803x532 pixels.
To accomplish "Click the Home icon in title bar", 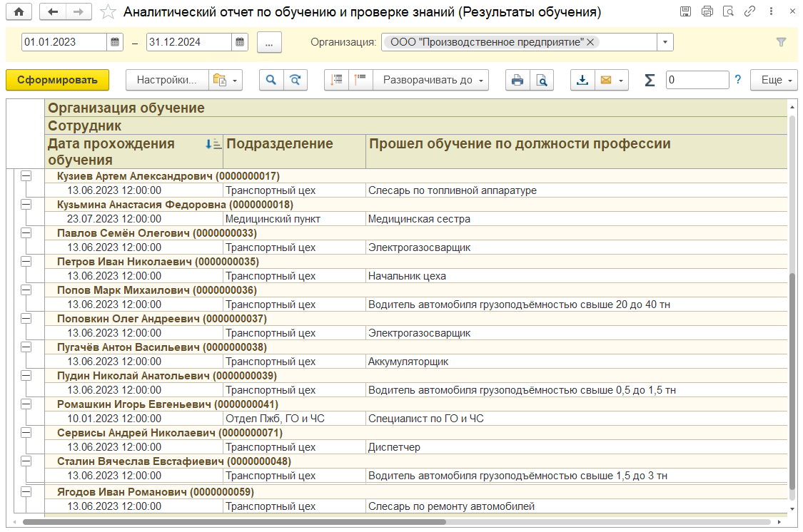I will [x=18, y=12].
